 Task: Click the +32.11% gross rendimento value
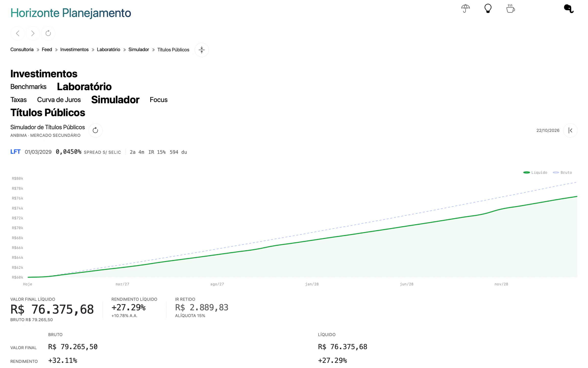coord(63,360)
